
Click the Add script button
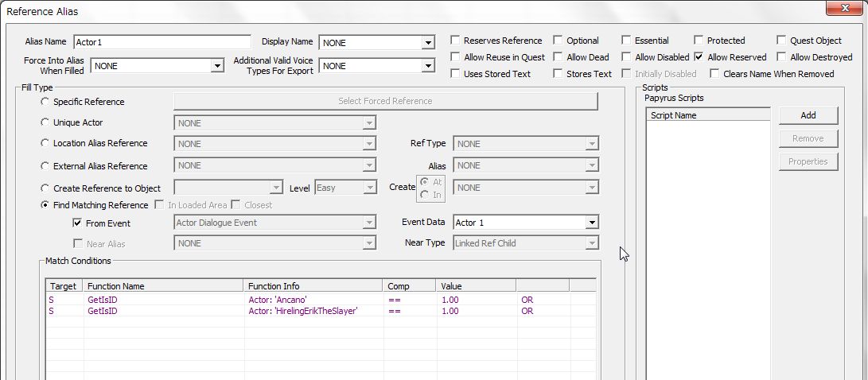pos(808,115)
